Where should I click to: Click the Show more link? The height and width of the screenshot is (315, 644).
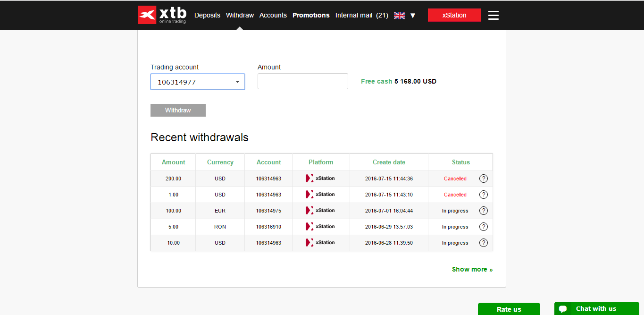472,269
